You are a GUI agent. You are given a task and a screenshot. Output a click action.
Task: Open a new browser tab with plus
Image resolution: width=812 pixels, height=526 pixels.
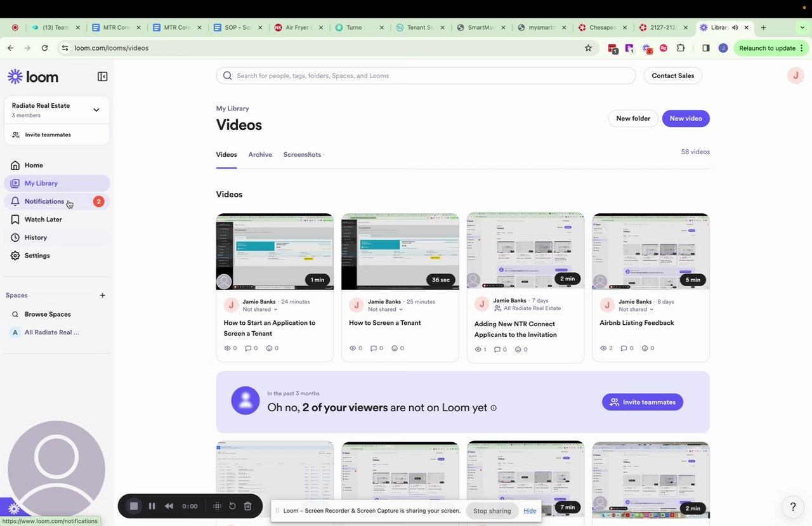click(x=763, y=27)
